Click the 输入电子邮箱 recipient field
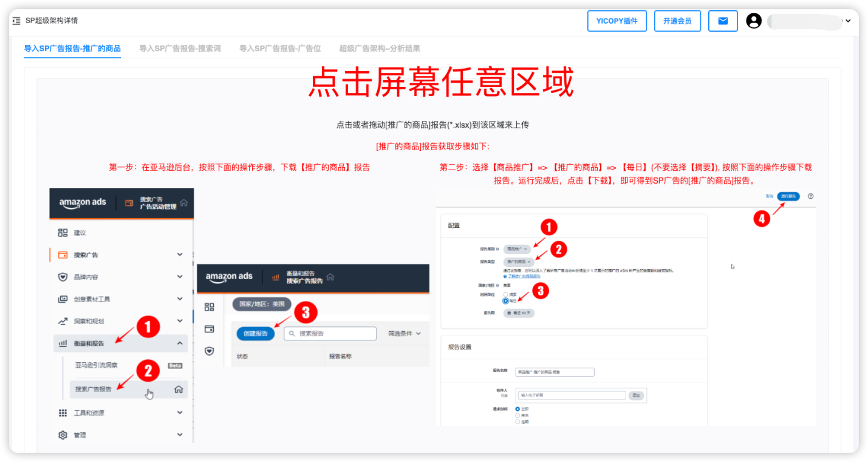Image resolution: width=868 pixels, height=462 pixels. (571, 395)
